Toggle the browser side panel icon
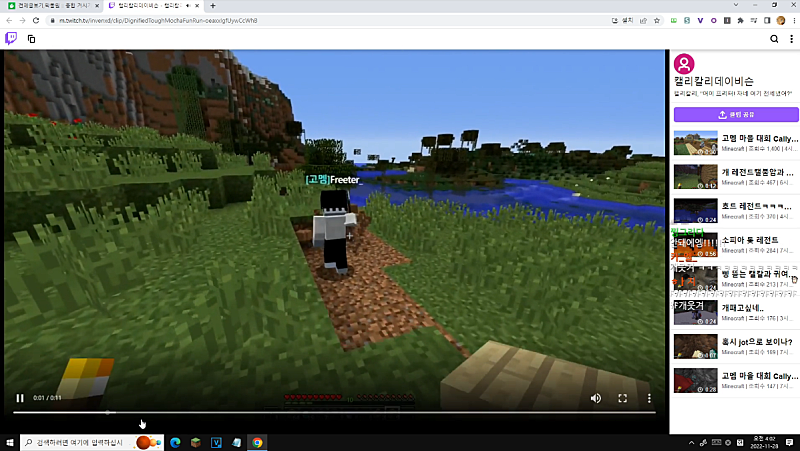Screen dimensions: 800x451 coord(767,20)
